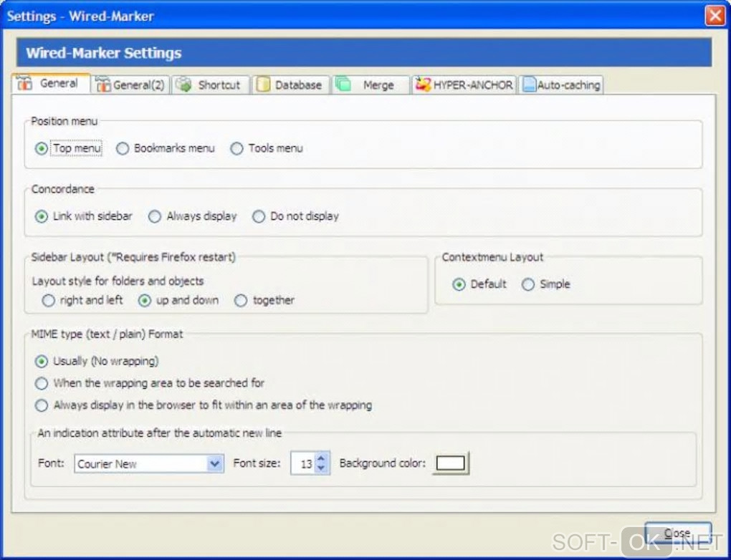Choose Bookmarks menu position
Screen dimensions: 731x560
coord(166,148)
